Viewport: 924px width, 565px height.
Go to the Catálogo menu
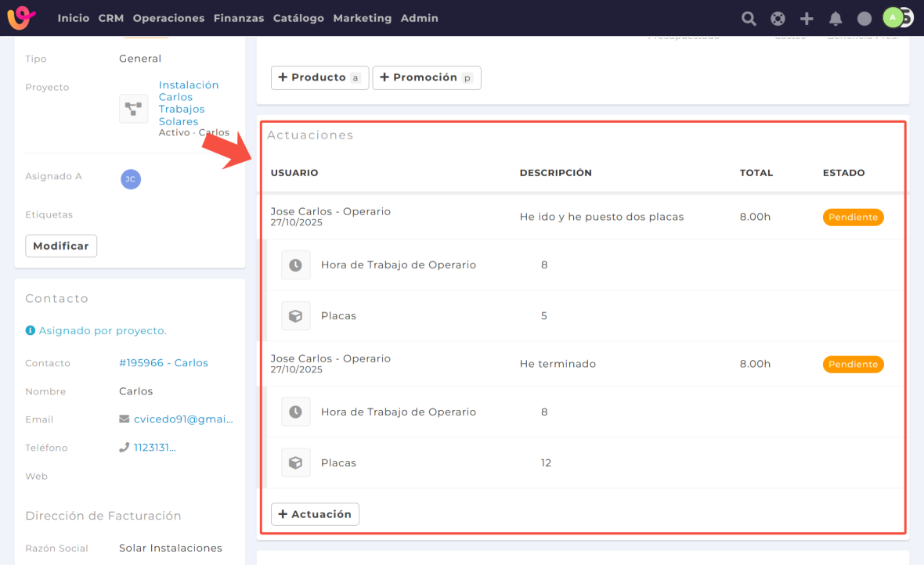coord(298,18)
